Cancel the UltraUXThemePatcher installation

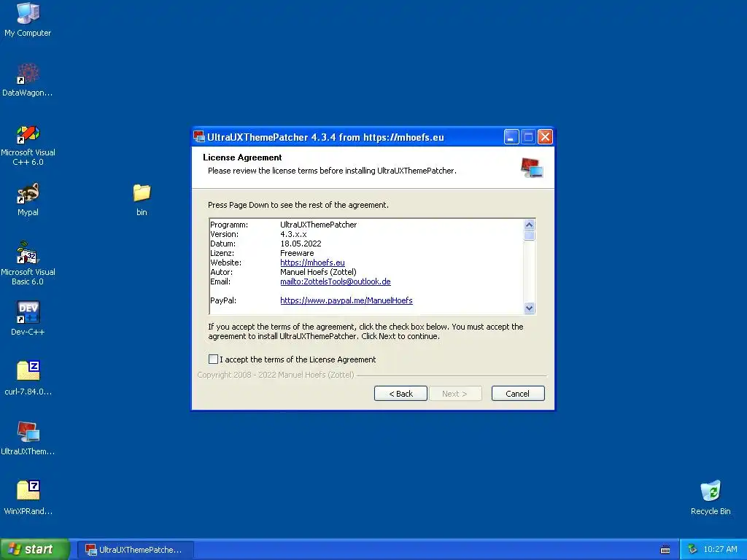(518, 393)
